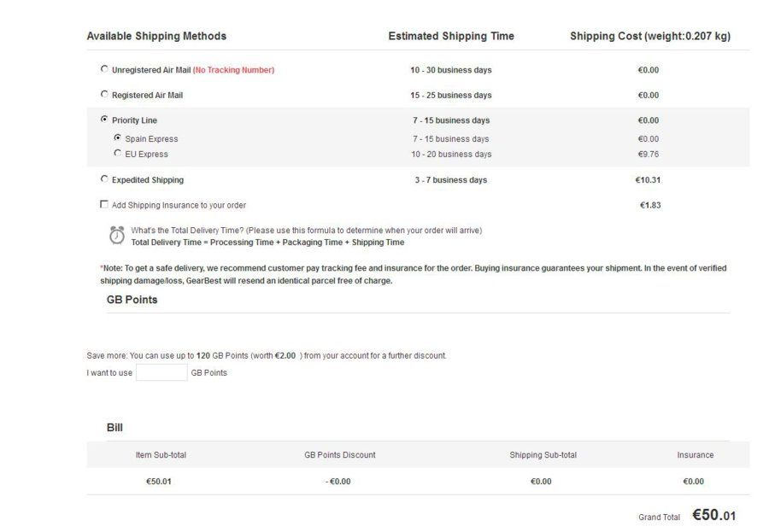
Task: Click the Add Shipping Insurance label
Action: (x=179, y=206)
